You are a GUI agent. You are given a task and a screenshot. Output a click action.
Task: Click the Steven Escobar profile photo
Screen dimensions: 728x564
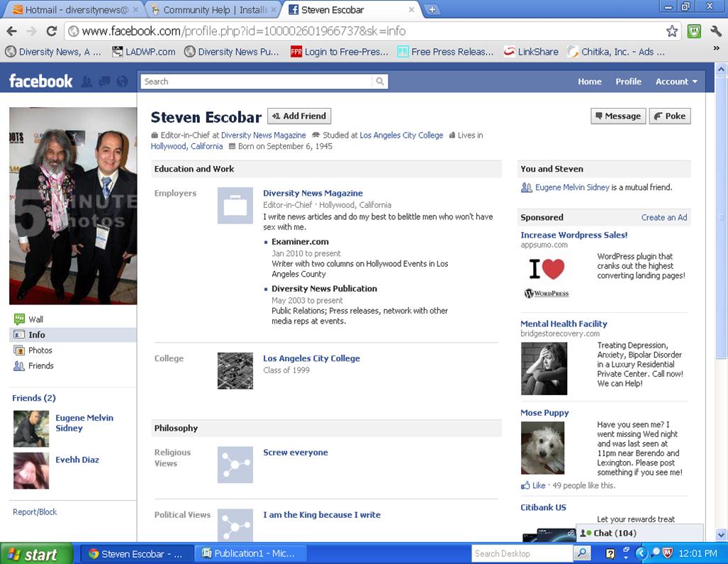point(73,206)
